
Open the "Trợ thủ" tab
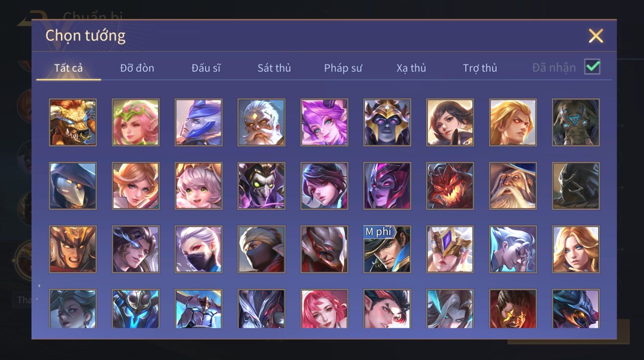point(480,68)
